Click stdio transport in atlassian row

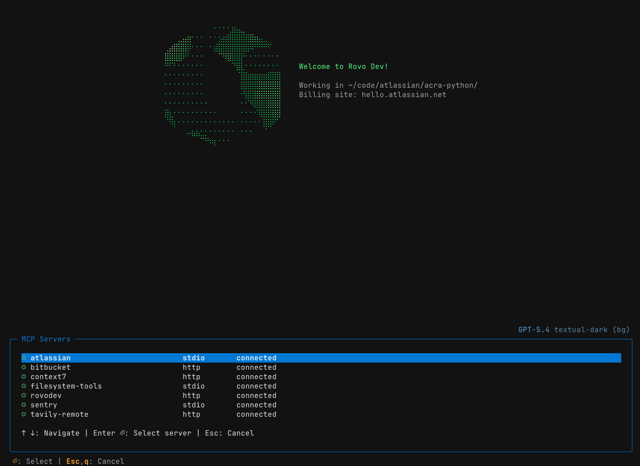(x=193, y=358)
